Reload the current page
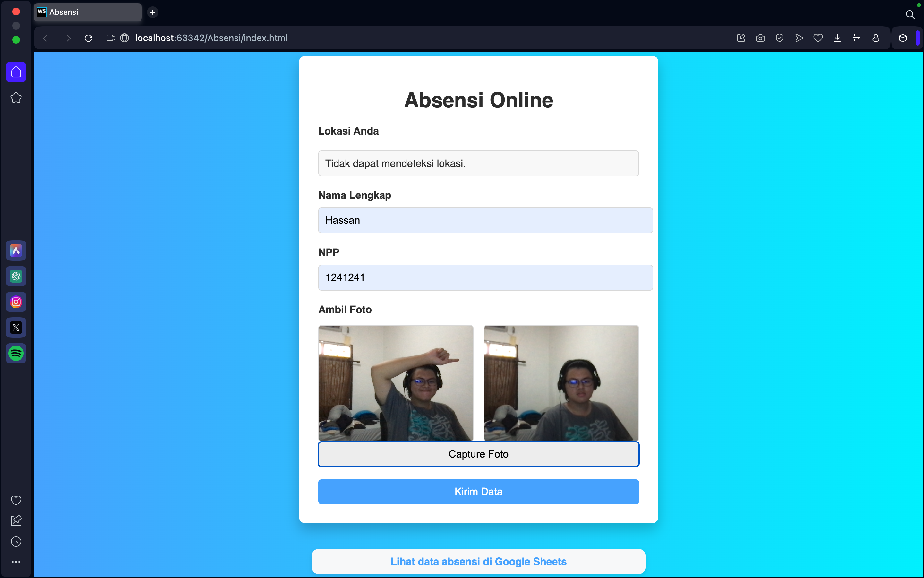Screen dimensions: 924x578 89,38
